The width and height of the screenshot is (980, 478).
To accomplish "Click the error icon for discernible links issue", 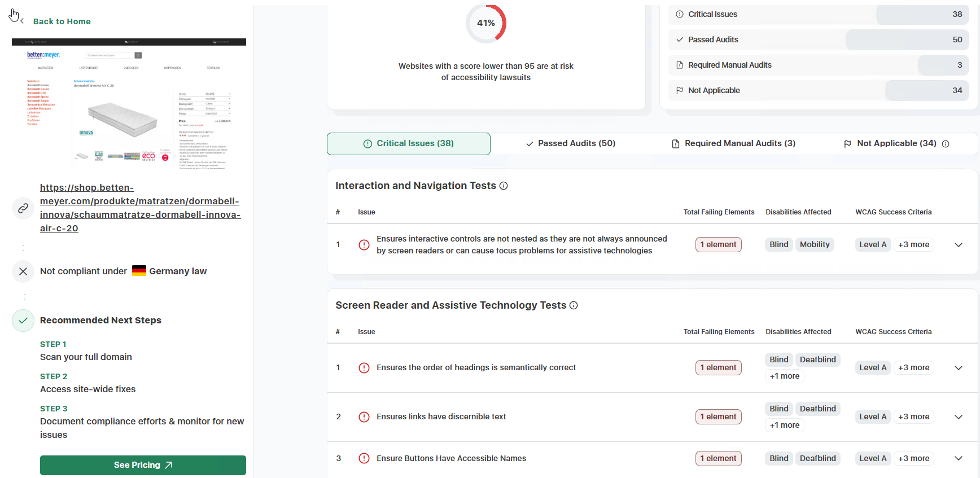I will click(364, 417).
